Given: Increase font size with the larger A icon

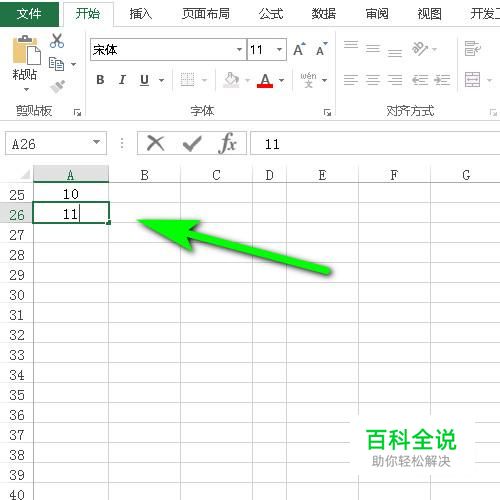Looking at the screenshot, I should click(299, 50).
